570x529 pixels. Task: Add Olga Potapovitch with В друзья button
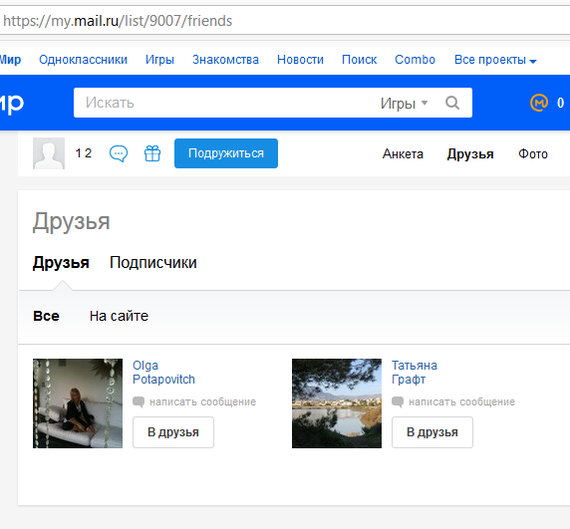click(173, 432)
